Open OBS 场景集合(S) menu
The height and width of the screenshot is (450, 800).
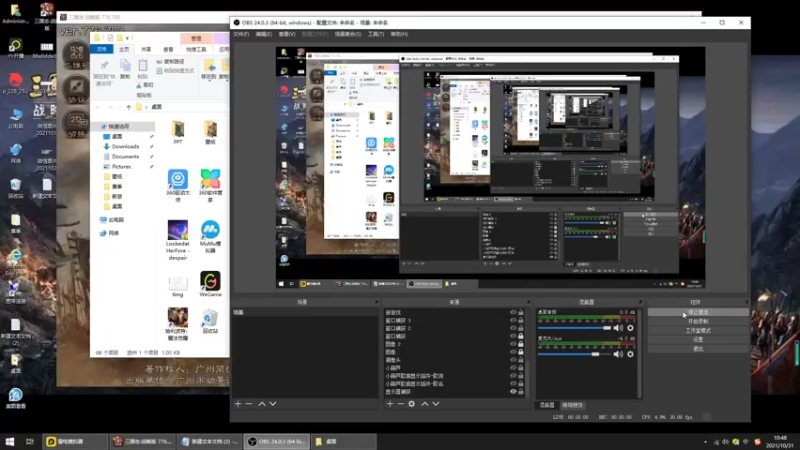(348, 34)
